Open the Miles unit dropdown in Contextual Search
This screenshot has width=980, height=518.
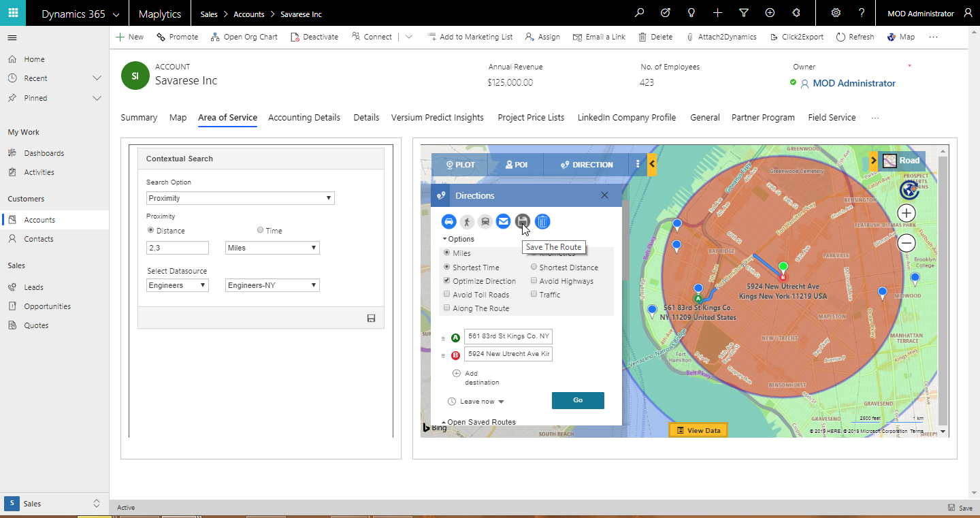click(x=272, y=248)
